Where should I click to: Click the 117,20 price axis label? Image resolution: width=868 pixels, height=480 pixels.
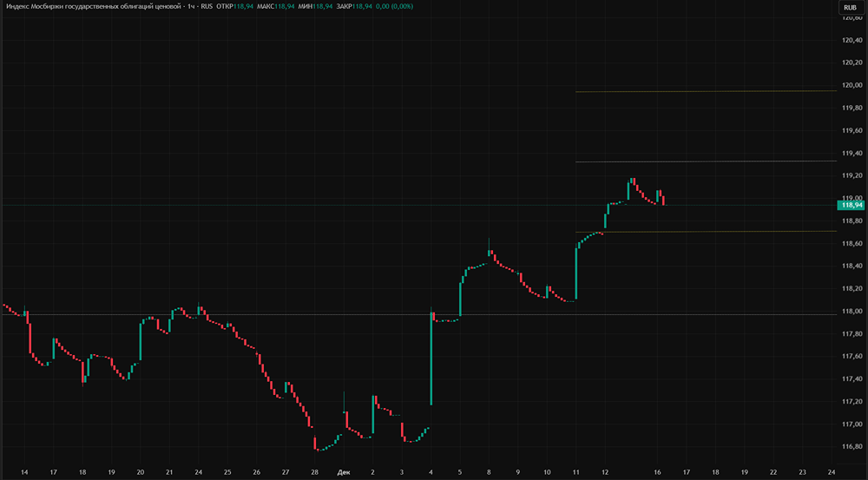coord(852,401)
